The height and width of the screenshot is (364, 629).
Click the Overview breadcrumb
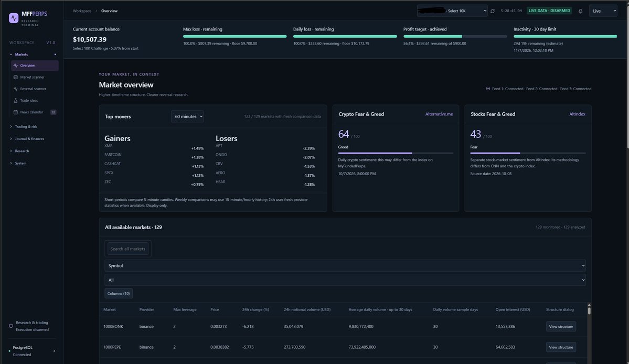(109, 11)
